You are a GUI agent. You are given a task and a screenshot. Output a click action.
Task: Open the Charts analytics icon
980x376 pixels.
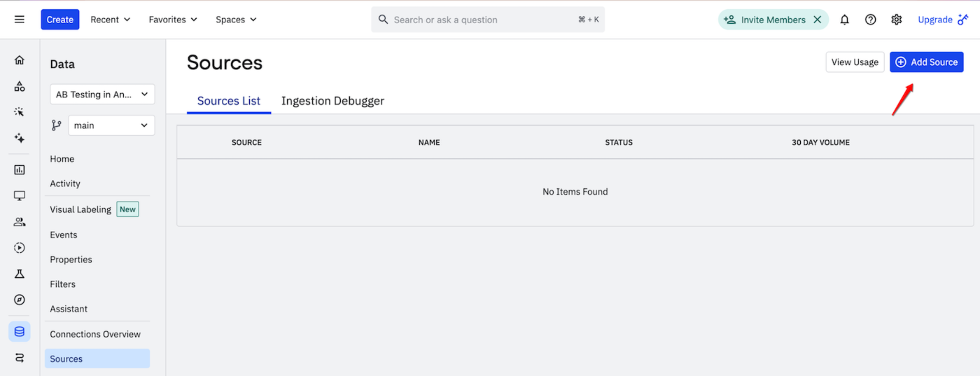tap(19, 170)
